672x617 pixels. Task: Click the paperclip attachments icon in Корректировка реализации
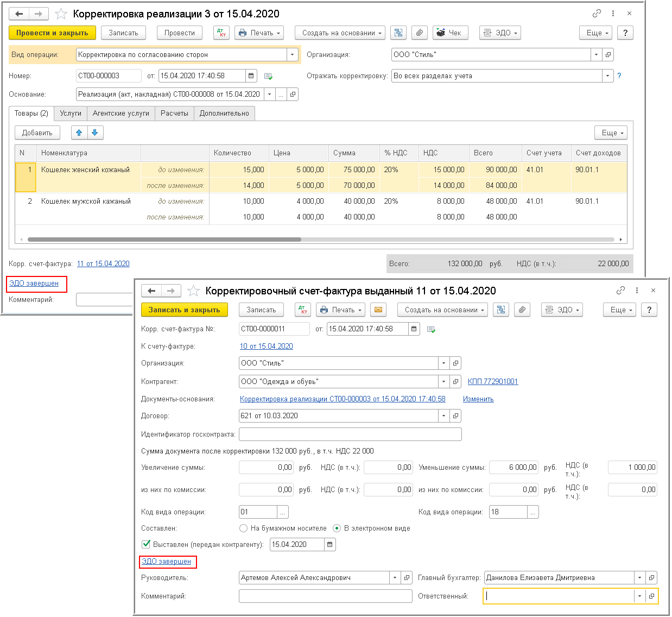[419, 33]
